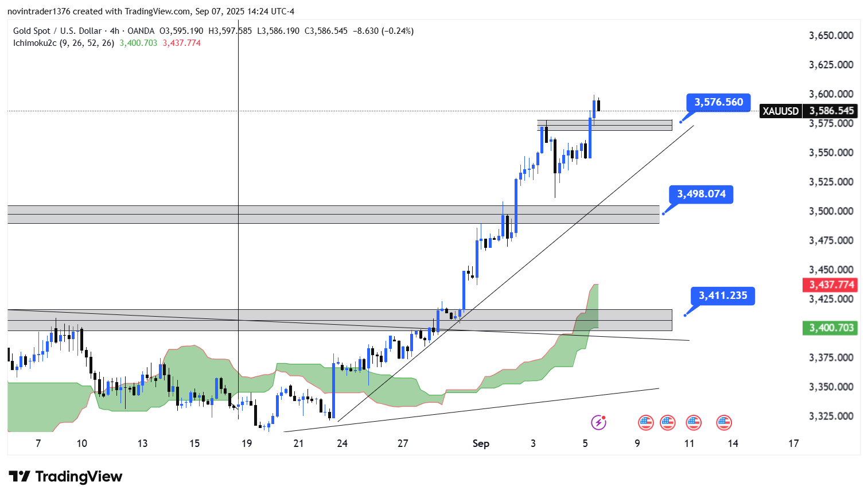
Task: Click the TradingView logo at bottom left
Action: [65, 476]
